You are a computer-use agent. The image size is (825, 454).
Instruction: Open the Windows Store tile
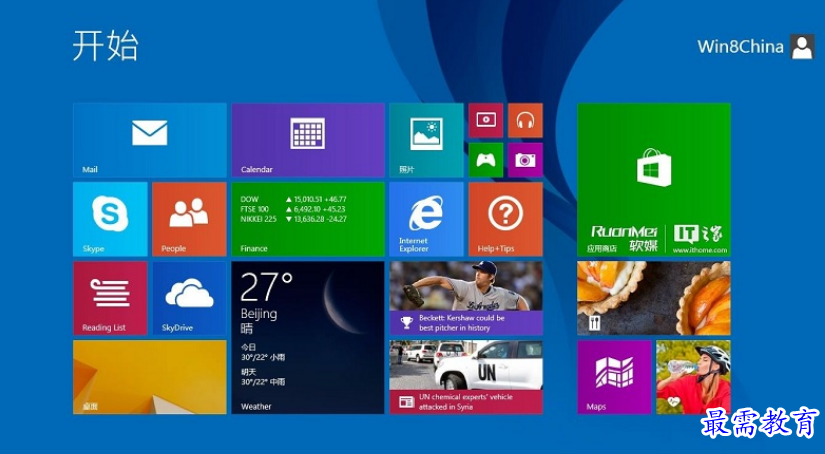653,179
